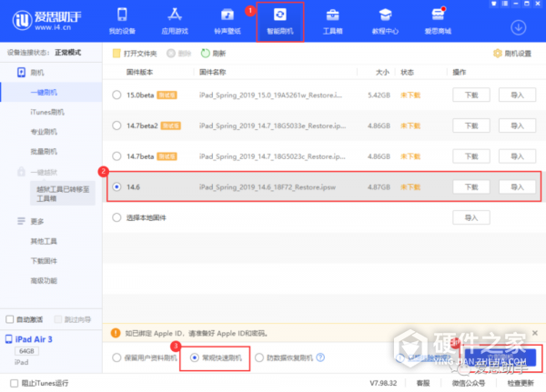Download the 14.7beta2 firmware

click(471, 126)
